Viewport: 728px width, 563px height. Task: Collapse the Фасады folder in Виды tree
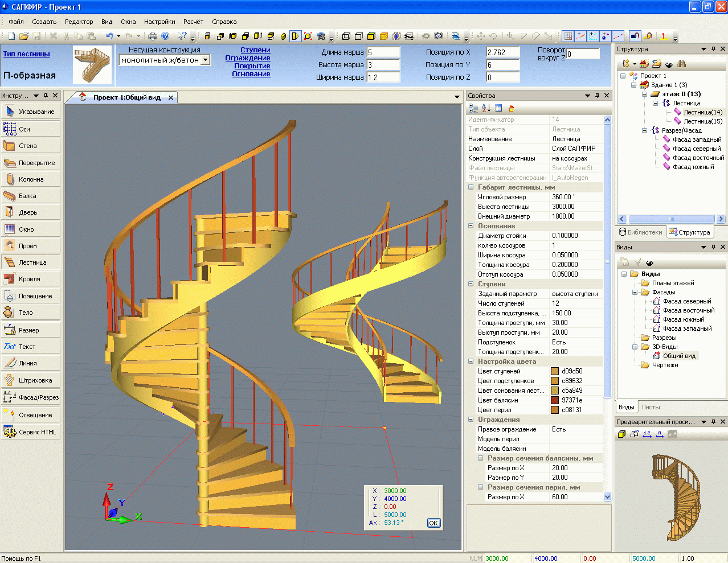[635, 292]
